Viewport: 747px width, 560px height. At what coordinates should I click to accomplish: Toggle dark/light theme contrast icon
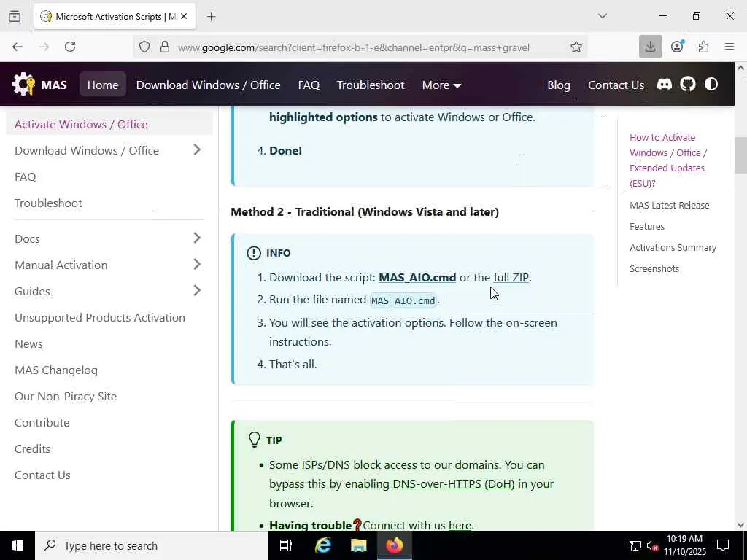(x=711, y=85)
